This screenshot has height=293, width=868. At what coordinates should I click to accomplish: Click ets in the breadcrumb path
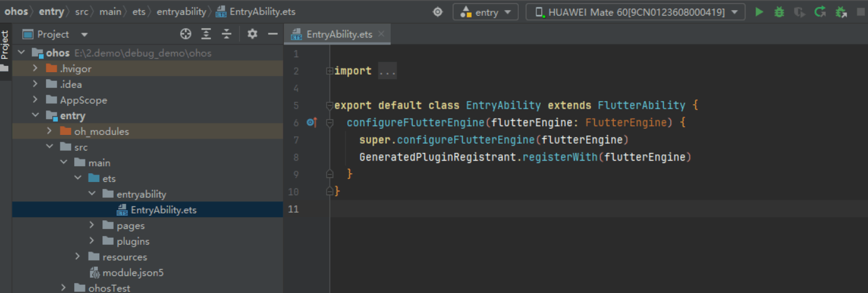pos(138,12)
